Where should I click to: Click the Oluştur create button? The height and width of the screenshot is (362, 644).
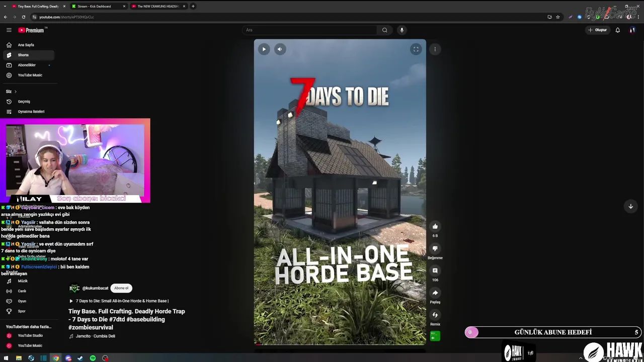pos(598,30)
